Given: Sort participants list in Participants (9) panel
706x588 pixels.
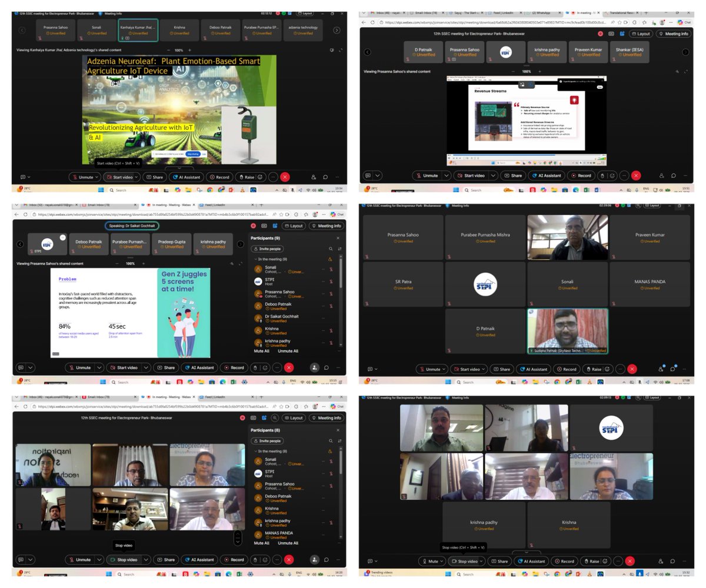Looking at the screenshot, I should (339, 249).
